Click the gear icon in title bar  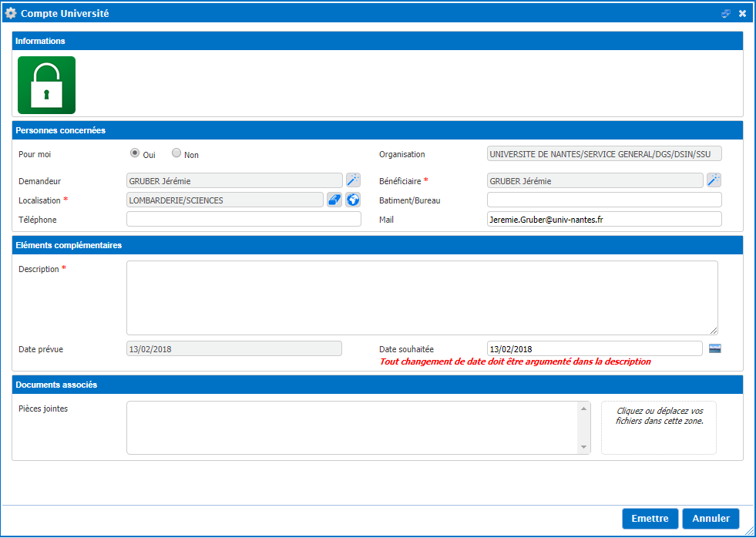11,13
